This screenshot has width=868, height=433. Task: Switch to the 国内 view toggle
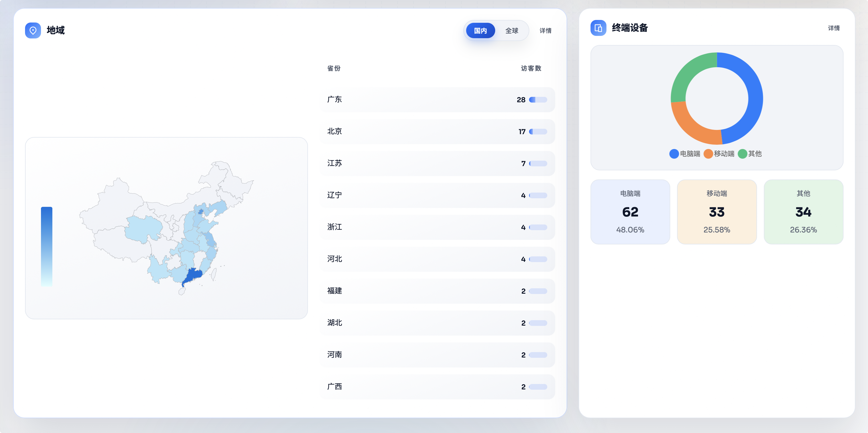coord(480,31)
